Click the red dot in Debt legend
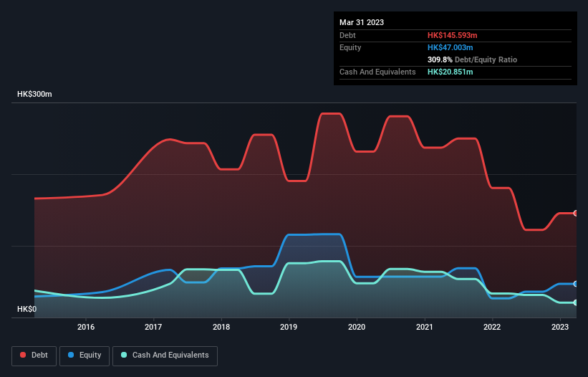Viewport: 588px width, 377px height. (x=23, y=355)
